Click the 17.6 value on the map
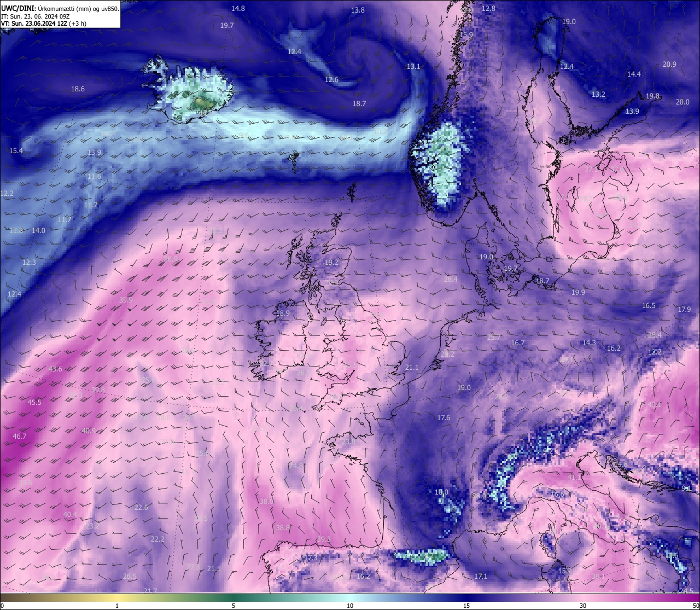 [444, 417]
